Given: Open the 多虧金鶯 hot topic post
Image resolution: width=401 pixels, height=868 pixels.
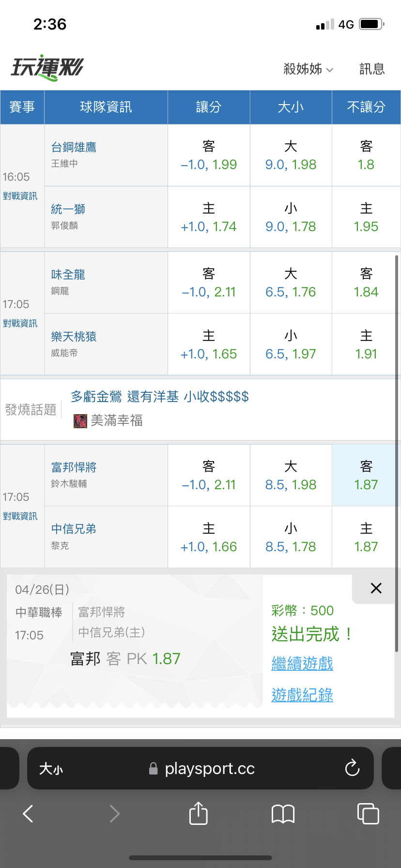Looking at the screenshot, I should point(160,397).
